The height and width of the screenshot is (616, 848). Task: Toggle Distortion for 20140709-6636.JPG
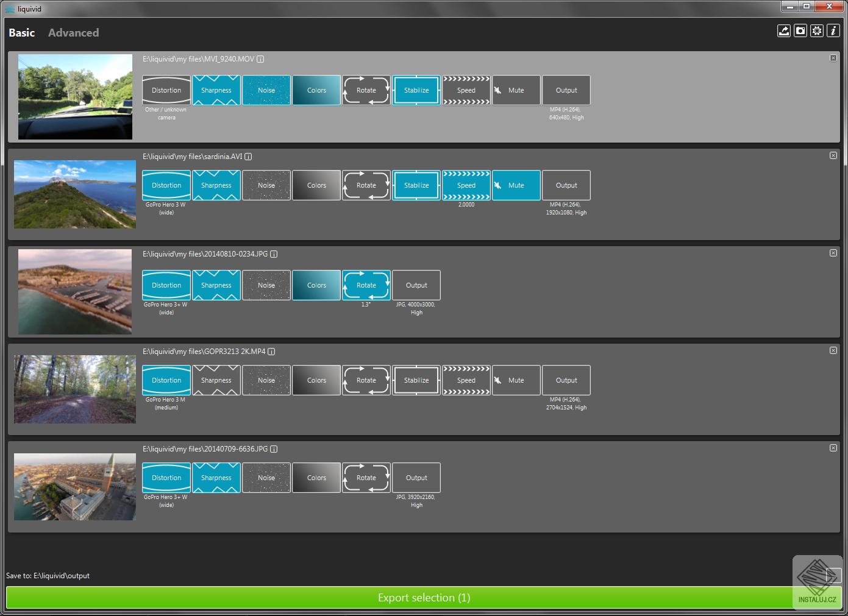(166, 478)
